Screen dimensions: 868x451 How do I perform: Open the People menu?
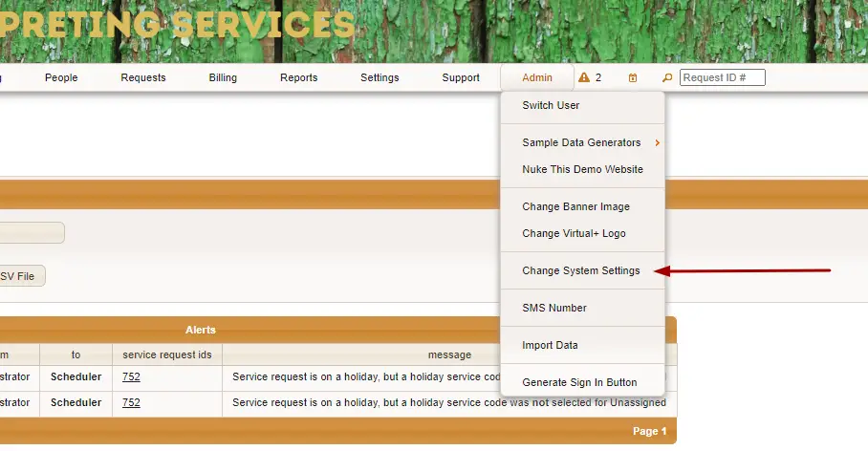(61, 77)
